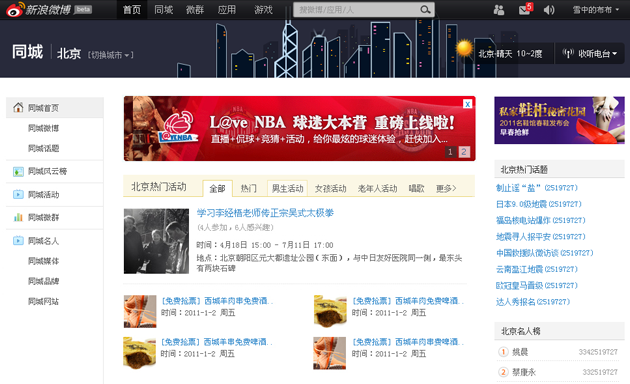The image size is (630, 384).
Task: Click the image icon beside 同城风云榜
Action: (x=18, y=172)
